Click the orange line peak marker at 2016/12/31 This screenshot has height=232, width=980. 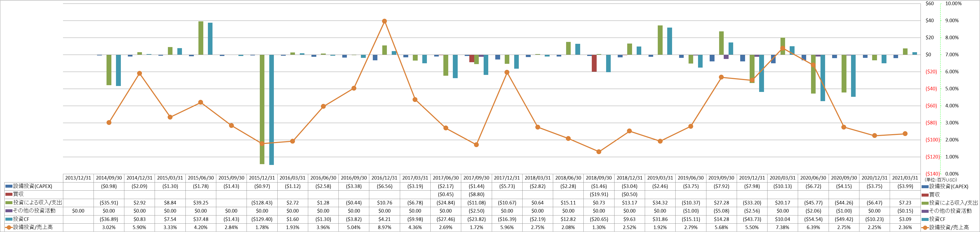[x=384, y=21]
